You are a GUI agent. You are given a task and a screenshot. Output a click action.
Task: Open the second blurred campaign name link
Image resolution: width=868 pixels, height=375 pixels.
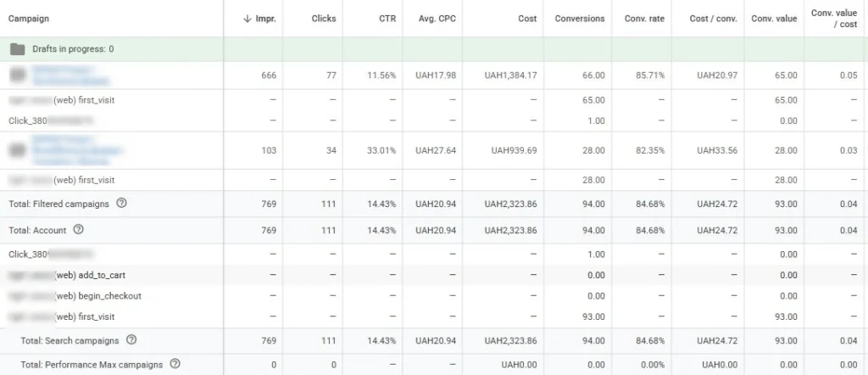coord(76,151)
